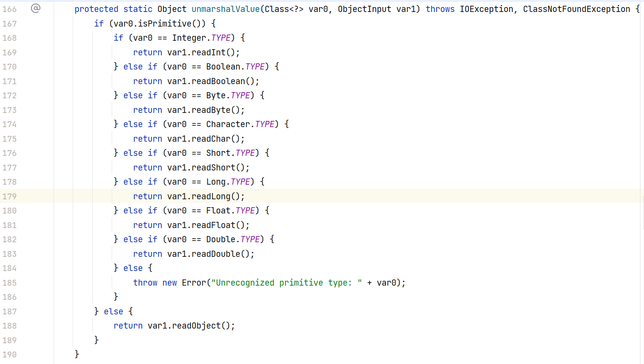Click line number 179 in the gutter
This screenshot has width=644, height=364.
coord(9,196)
